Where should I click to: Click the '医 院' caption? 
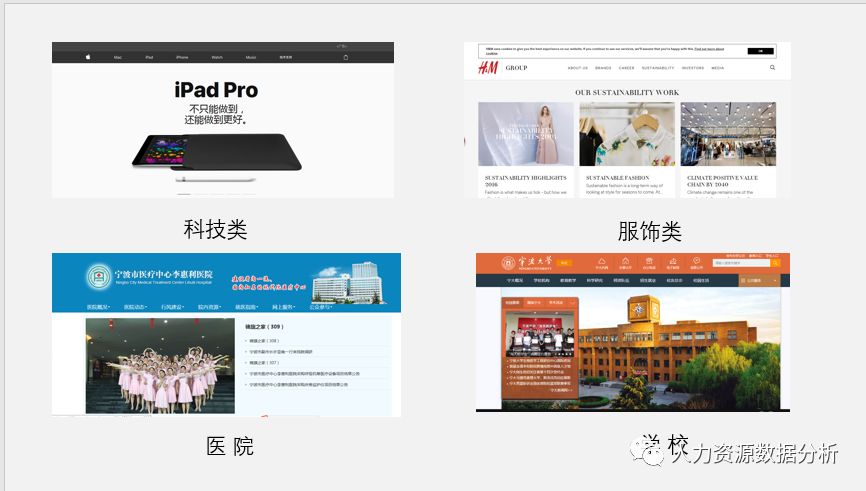pos(230,446)
